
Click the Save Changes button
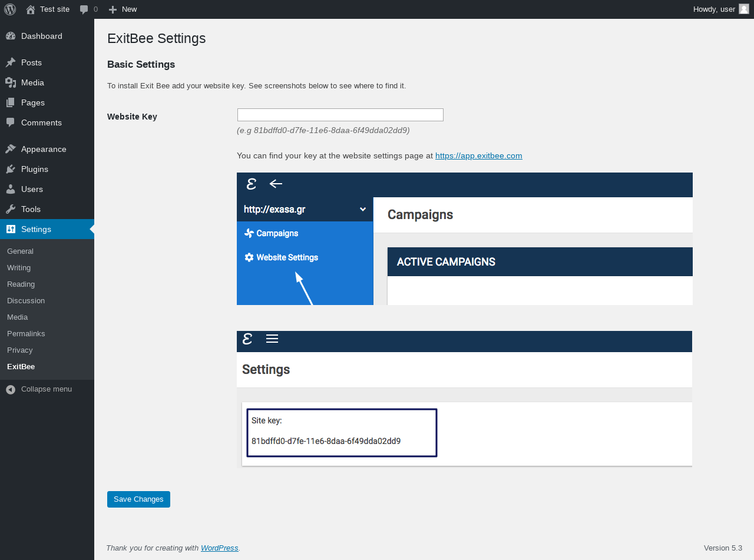pos(138,499)
